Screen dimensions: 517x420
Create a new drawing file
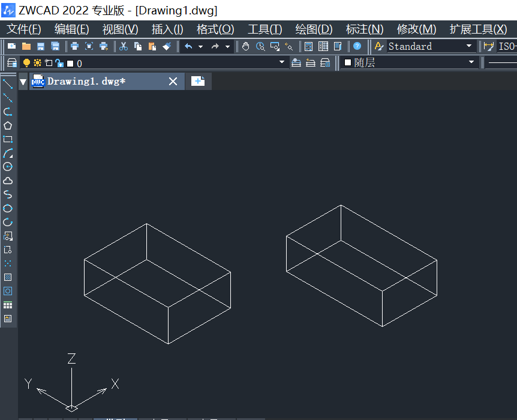[11, 46]
